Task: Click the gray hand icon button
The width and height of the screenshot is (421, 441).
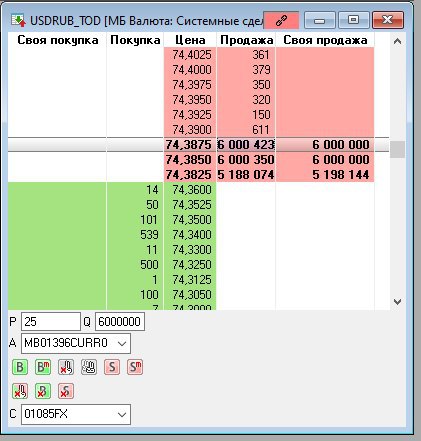Action: click(x=89, y=367)
